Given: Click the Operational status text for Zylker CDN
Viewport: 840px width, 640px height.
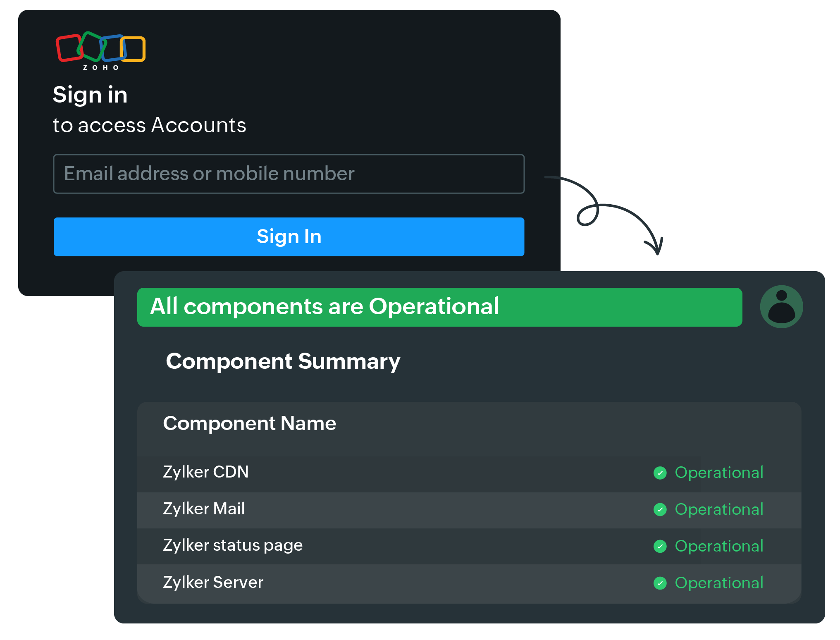Looking at the screenshot, I should click(719, 473).
